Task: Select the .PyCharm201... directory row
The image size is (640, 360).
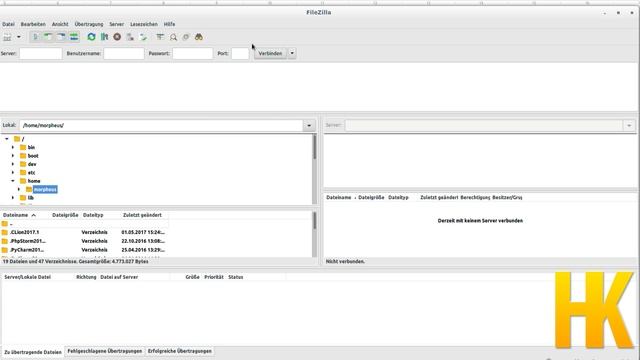Action: [x=84, y=250]
